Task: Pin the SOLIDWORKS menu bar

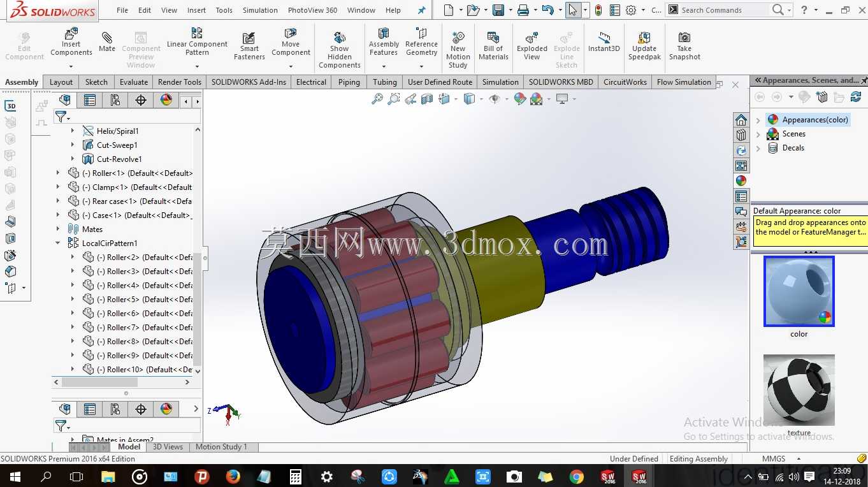Action: (421, 10)
